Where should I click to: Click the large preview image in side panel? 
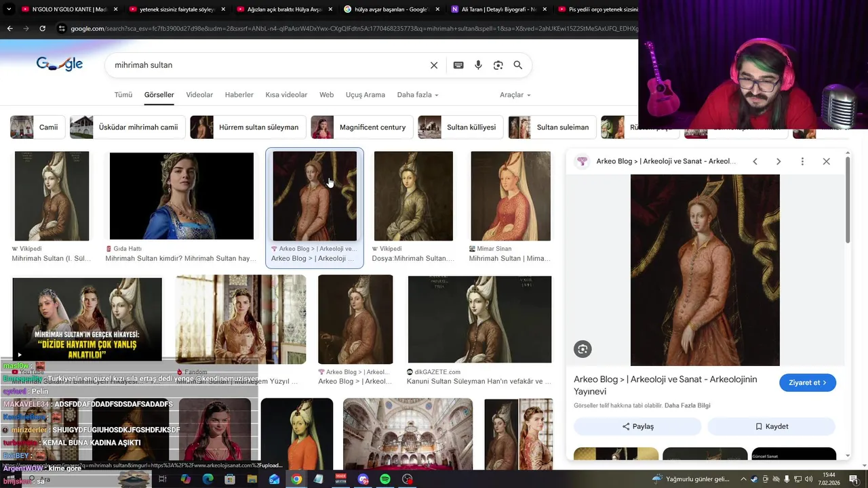[x=705, y=270]
